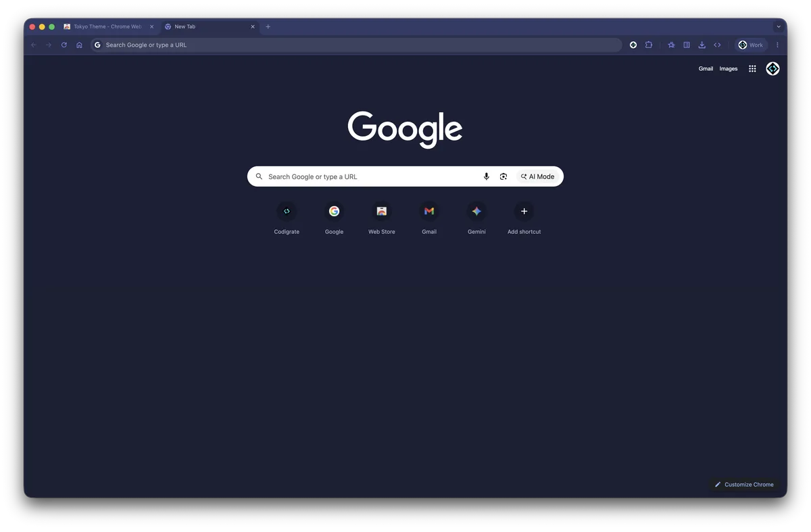Click the Google icon in the address bar
The height and width of the screenshot is (532, 811).
97,45
